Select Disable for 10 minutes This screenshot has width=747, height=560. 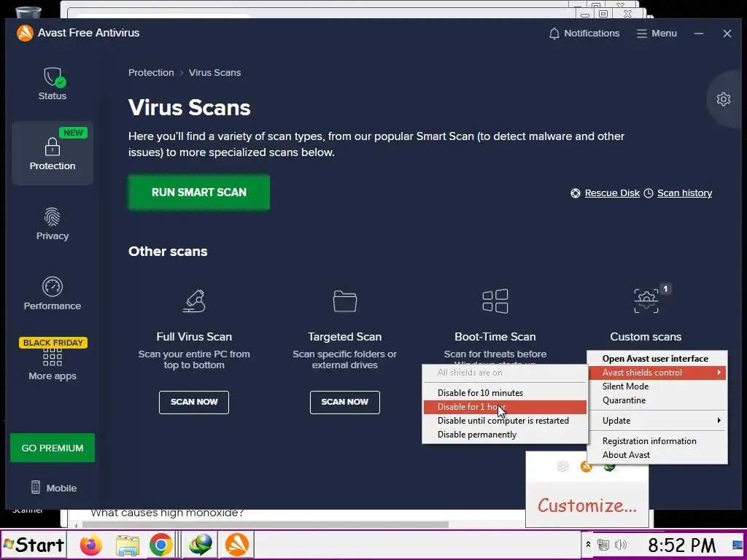coord(505,393)
